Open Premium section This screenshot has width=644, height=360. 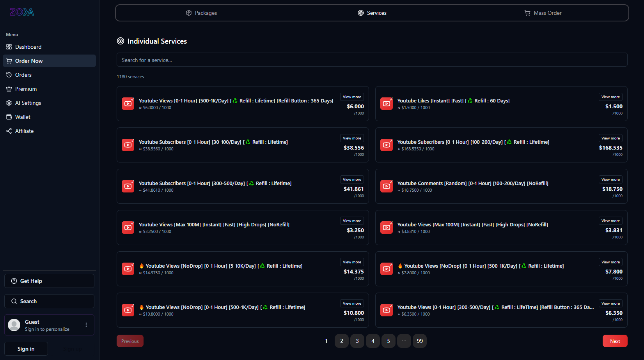point(49,89)
